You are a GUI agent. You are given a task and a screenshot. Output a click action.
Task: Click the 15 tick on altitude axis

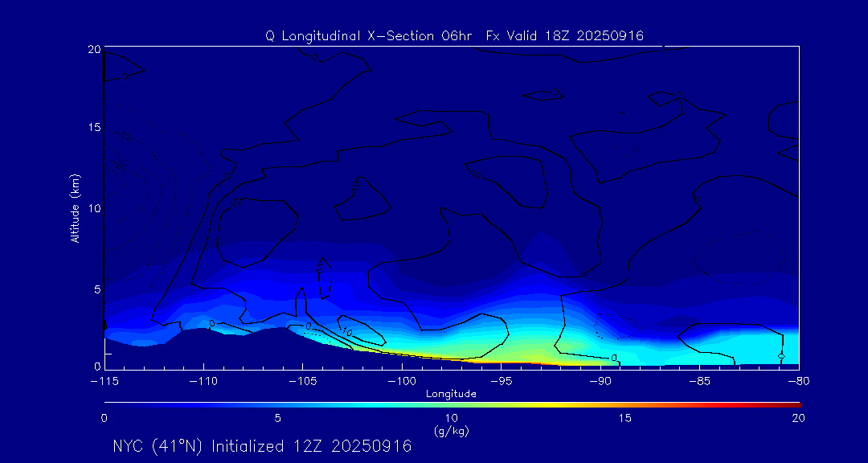tap(92, 128)
